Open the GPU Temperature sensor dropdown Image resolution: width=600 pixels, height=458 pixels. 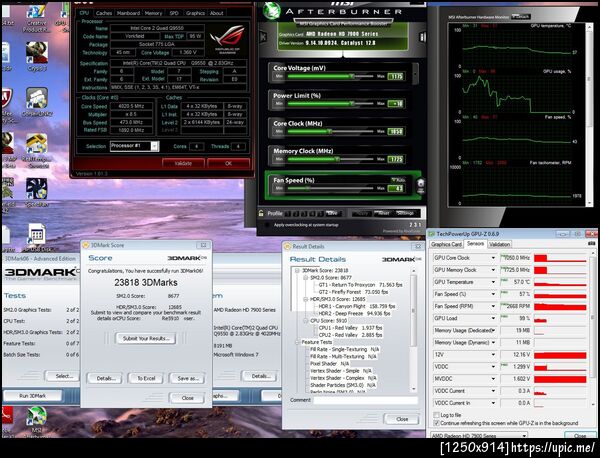click(493, 282)
